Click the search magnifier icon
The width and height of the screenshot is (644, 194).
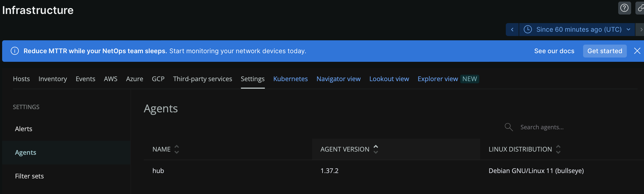(x=508, y=127)
